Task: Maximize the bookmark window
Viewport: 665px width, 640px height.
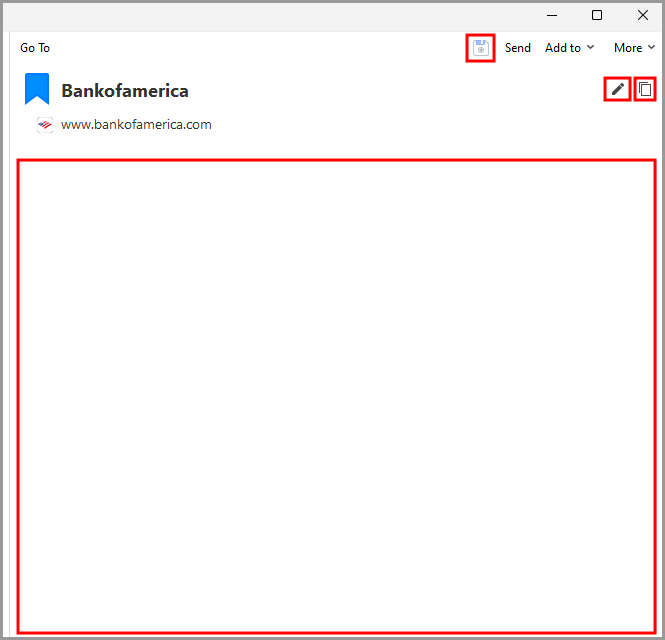Action: (x=597, y=16)
